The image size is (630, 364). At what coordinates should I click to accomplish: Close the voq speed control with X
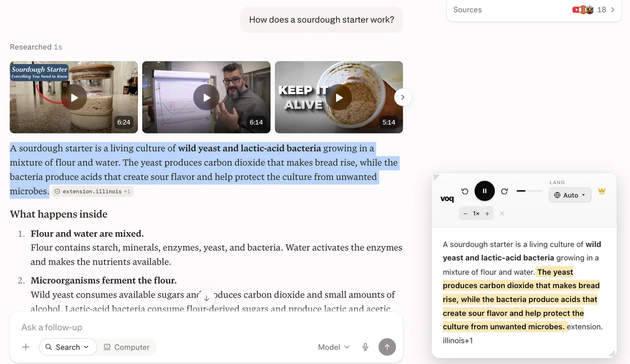(x=502, y=213)
